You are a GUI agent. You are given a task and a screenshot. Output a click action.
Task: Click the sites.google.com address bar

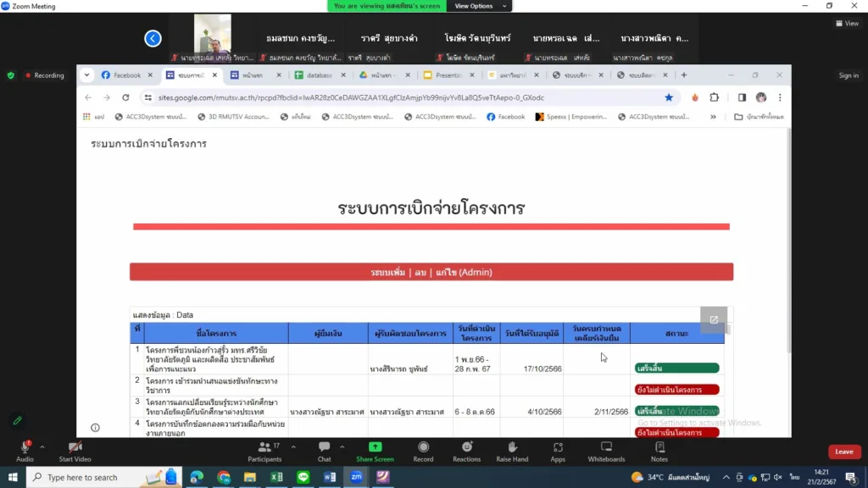(409, 97)
